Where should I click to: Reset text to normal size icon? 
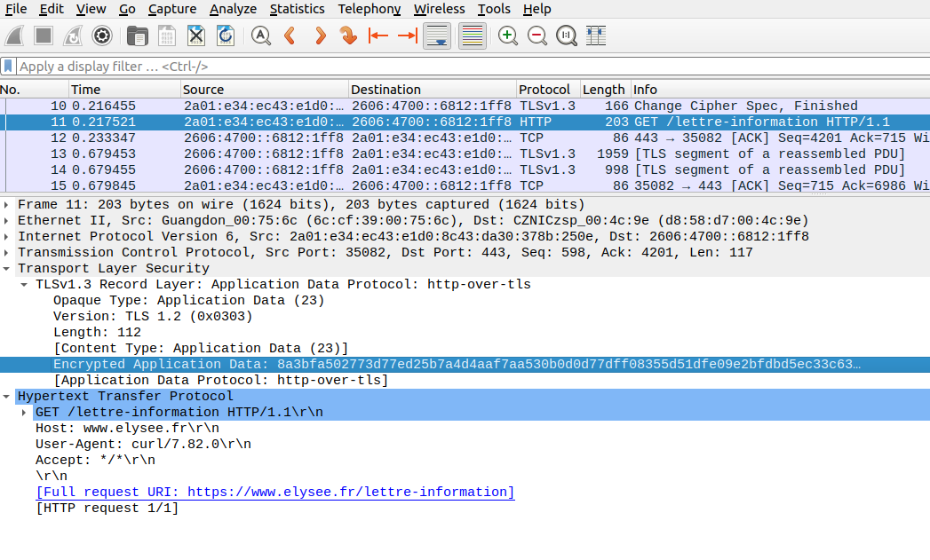point(567,35)
